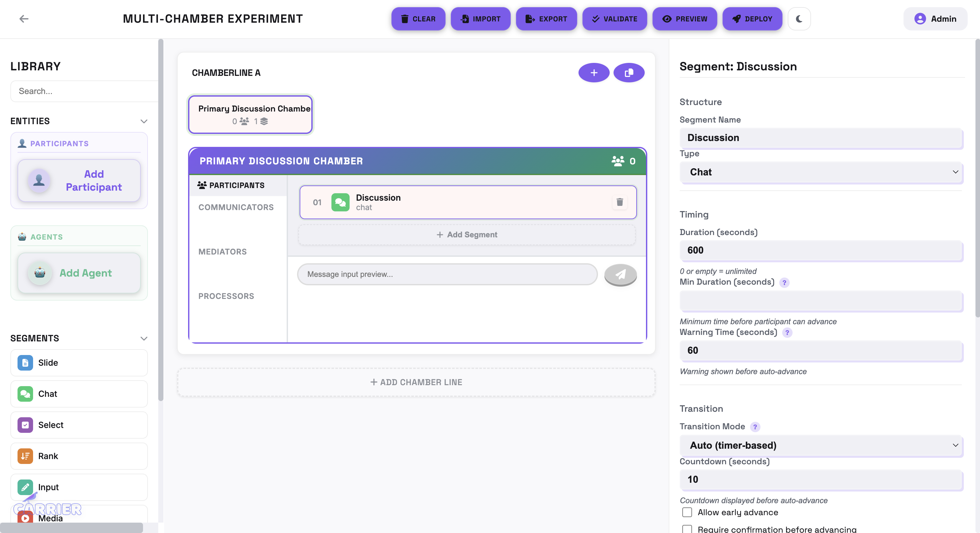
Task: Open the segment Type dropdown showing Chat
Action: coord(821,172)
